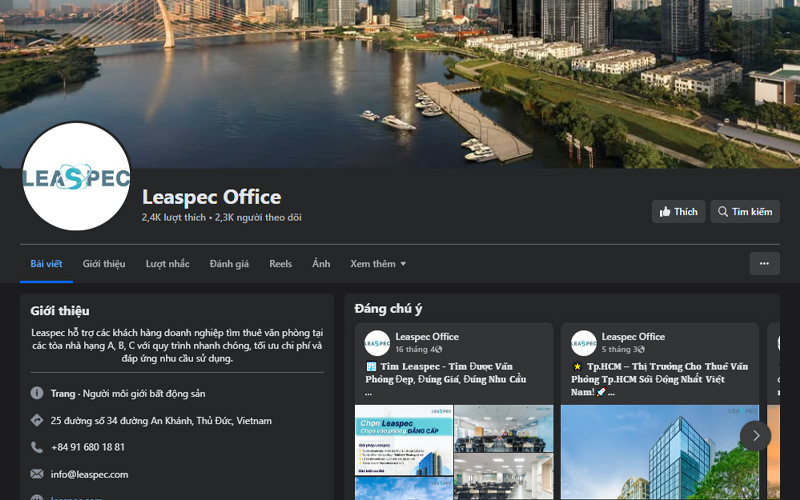Click the globe privacy icon on 16 tháng 4 post
The width and height of the screenshot is (800, 500).
(438, 349)
